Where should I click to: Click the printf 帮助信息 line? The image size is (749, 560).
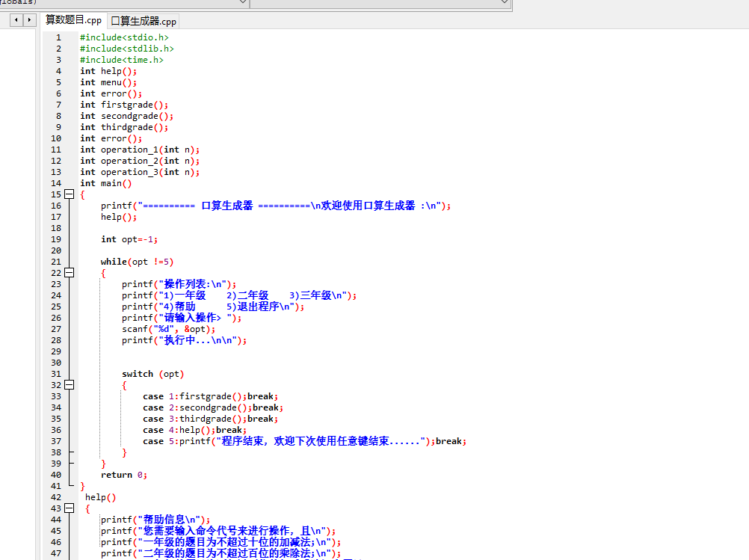pyautogui.click(x=155, y=520)
